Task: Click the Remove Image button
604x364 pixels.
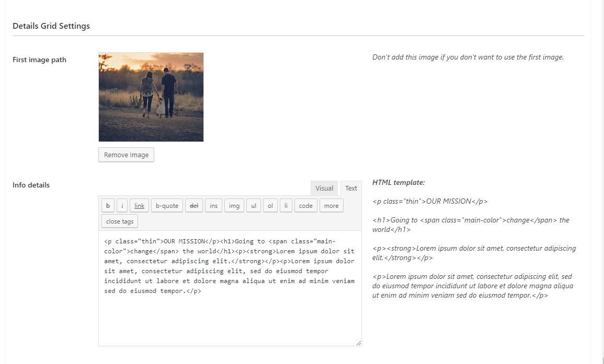Action: tap(127, 155)
